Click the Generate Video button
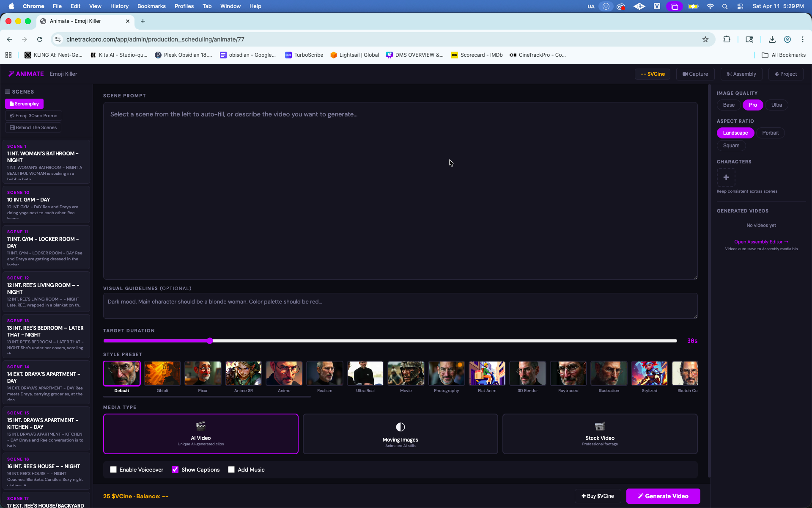 [663, 496]
